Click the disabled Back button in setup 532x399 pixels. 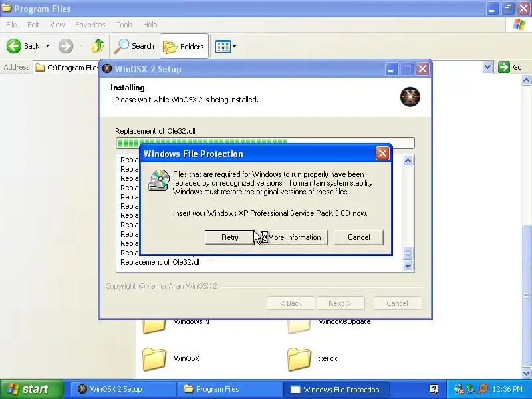(x=291, y=303)
